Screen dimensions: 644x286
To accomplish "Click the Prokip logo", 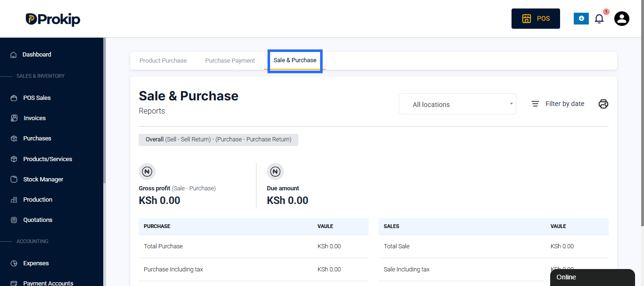I will point(53,19).
